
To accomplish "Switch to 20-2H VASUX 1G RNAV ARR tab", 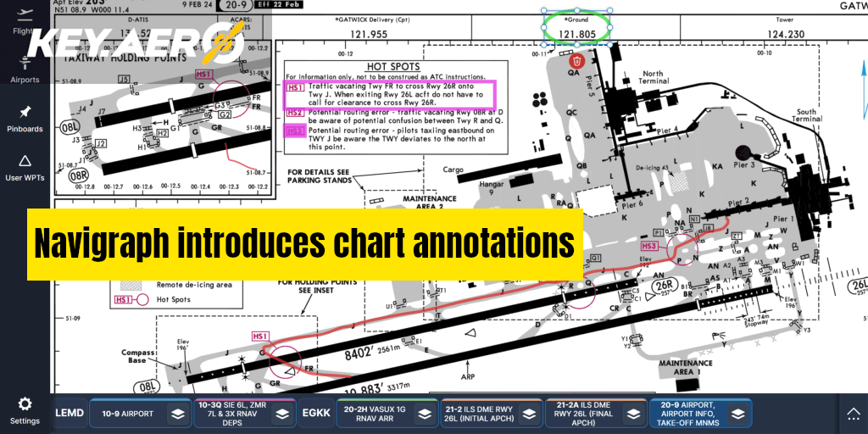I will 387,413.
